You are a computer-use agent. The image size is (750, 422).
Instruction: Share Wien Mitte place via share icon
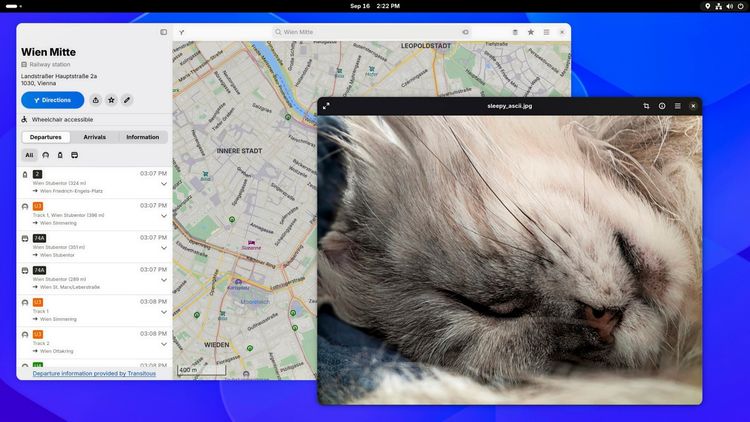96,100
